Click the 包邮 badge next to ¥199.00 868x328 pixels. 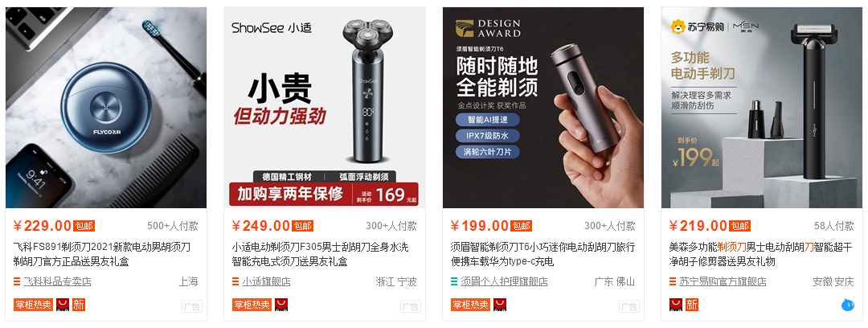tap(522, 226)
